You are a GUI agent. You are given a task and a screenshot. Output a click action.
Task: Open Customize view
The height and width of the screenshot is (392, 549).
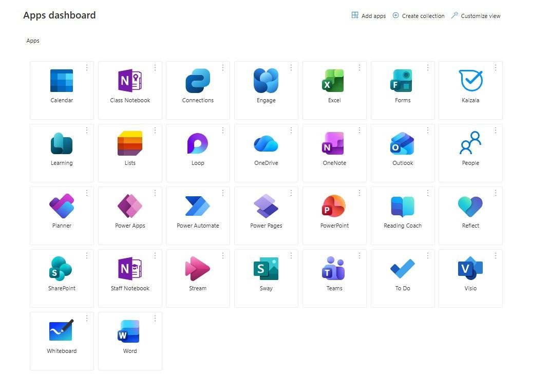click(476, 15)
